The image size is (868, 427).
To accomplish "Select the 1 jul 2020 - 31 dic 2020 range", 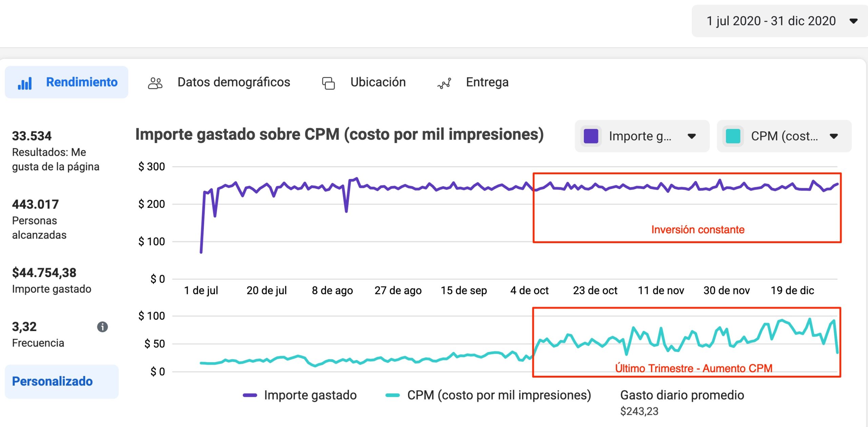I will 771,21.
